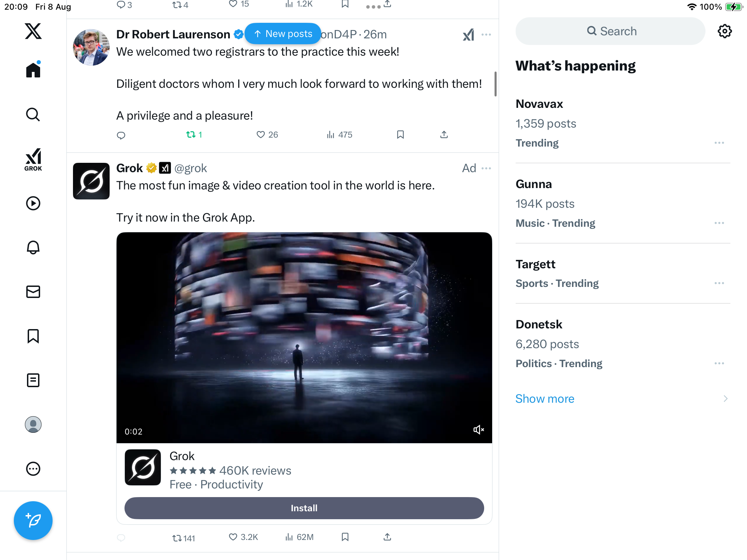Open more options for Novavax trend

point(719,143)
